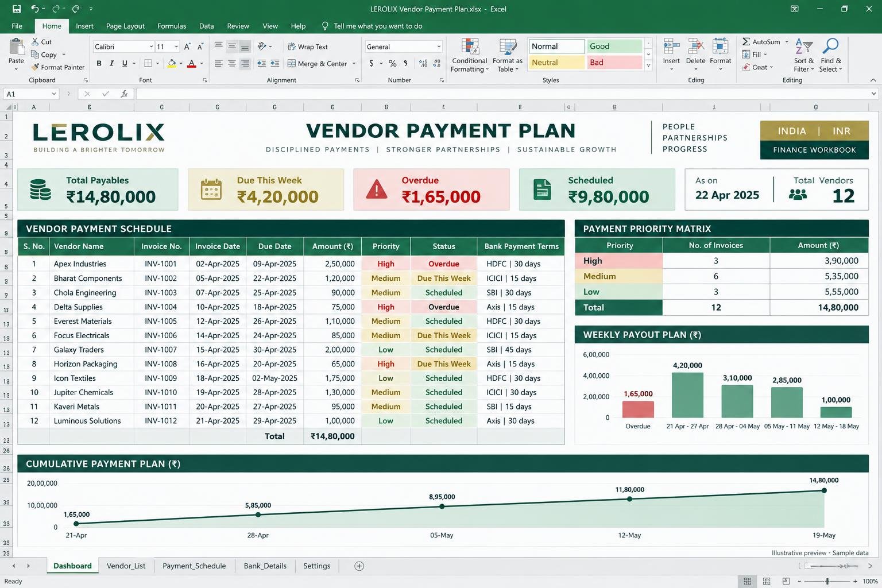Viewport: 882px width, 588px height.
Task: Click the Increase Font Size icon
Action: 187,47
